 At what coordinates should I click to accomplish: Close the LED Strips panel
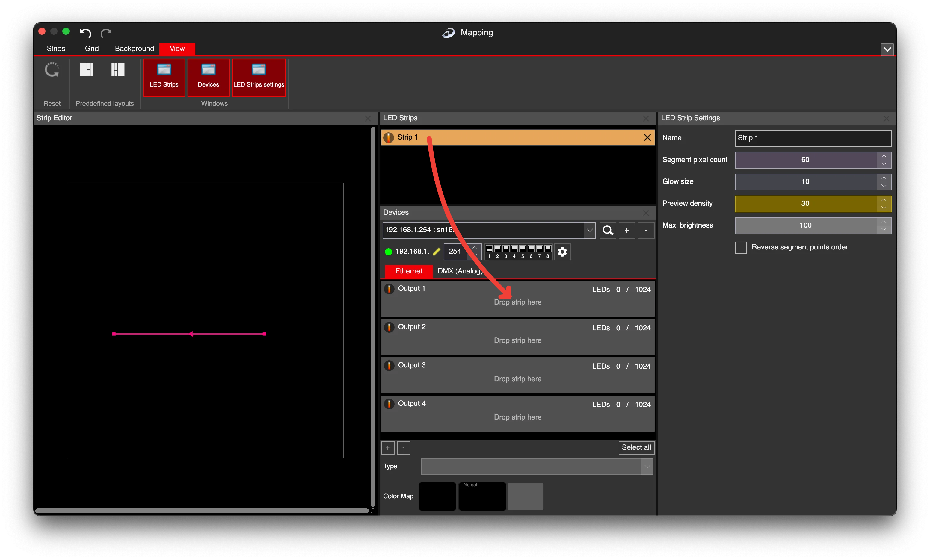pyautogui.click(x=646, y=119)
